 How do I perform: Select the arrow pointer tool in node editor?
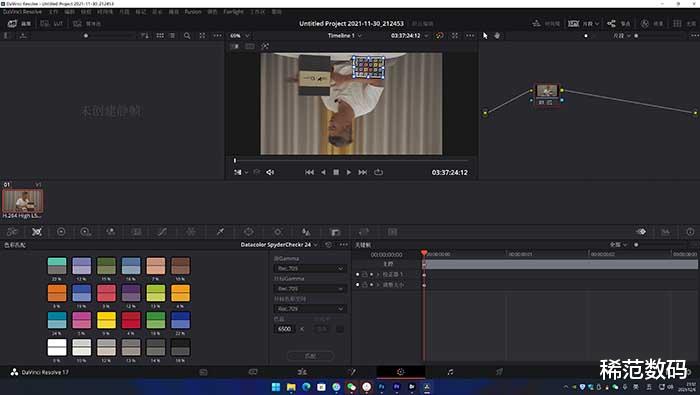coord(485,36)
